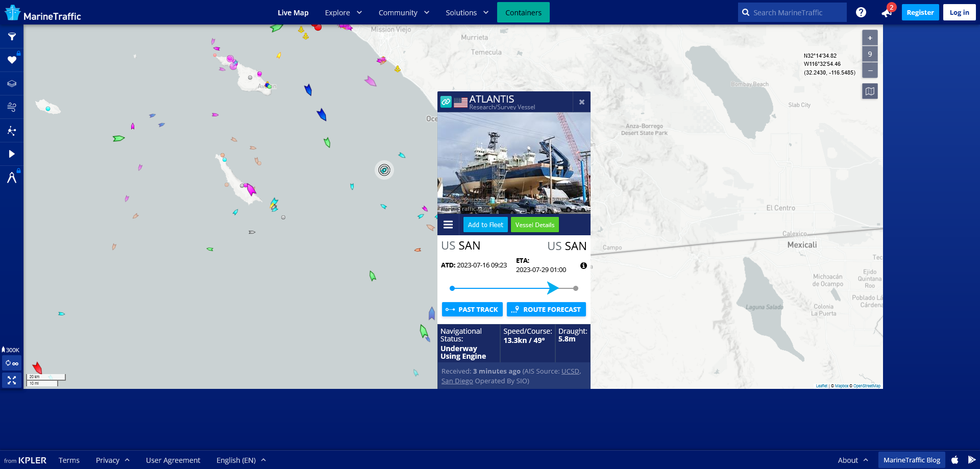
Task: Expand the Privacy footer menu
Action: [x=113, y=460]
